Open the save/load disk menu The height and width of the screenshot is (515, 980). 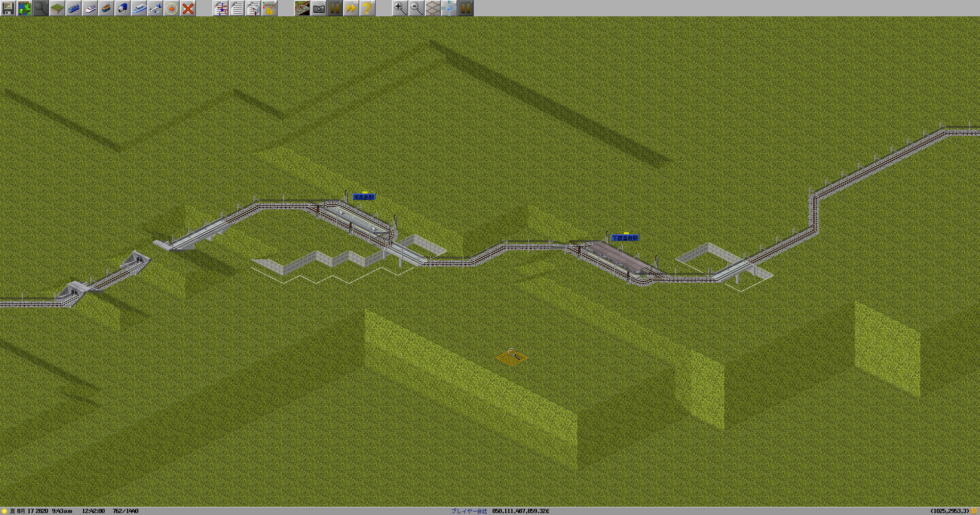8,8
